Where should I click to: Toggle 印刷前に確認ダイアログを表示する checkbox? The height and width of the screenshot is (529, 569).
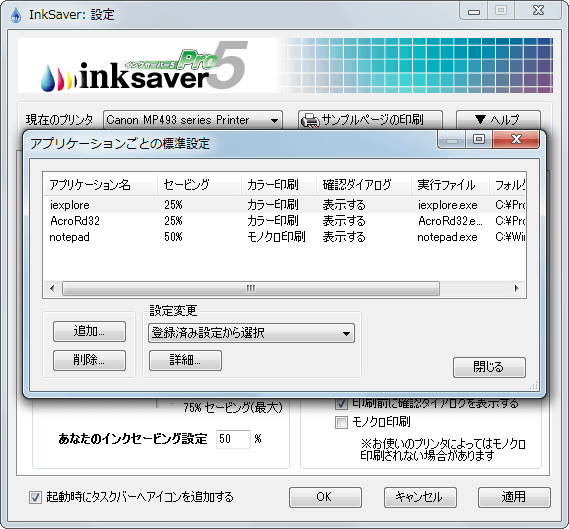point(341,403)
